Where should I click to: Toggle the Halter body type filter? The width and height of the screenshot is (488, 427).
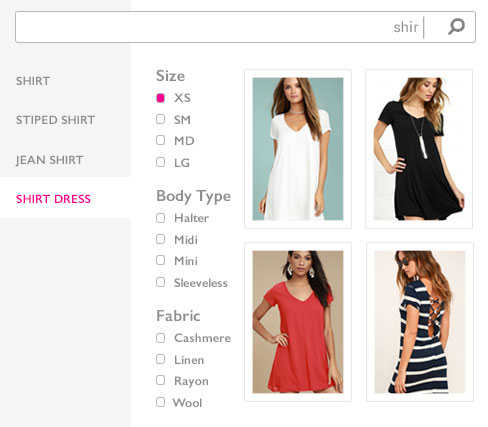pos(160,218)
